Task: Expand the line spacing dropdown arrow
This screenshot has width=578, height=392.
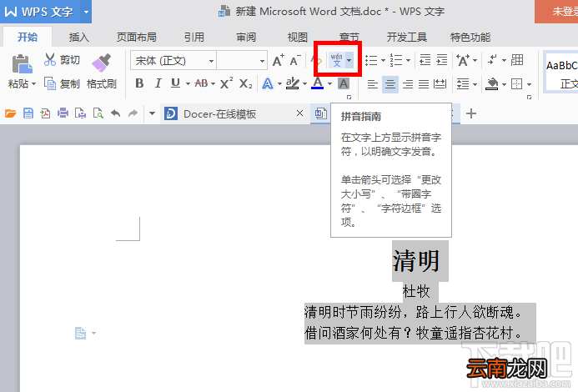Action: tap(475, 84)
